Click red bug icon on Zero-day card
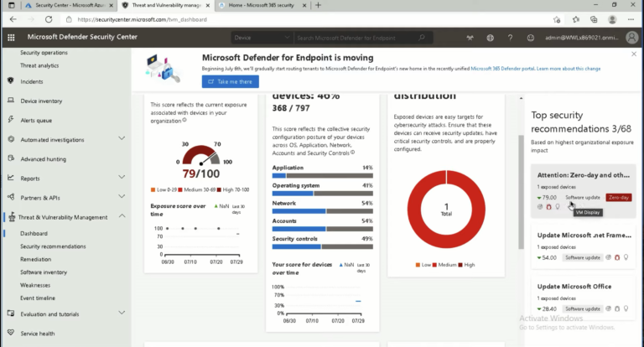The width and height of the screenshot is (644, 347). (548, 206)
